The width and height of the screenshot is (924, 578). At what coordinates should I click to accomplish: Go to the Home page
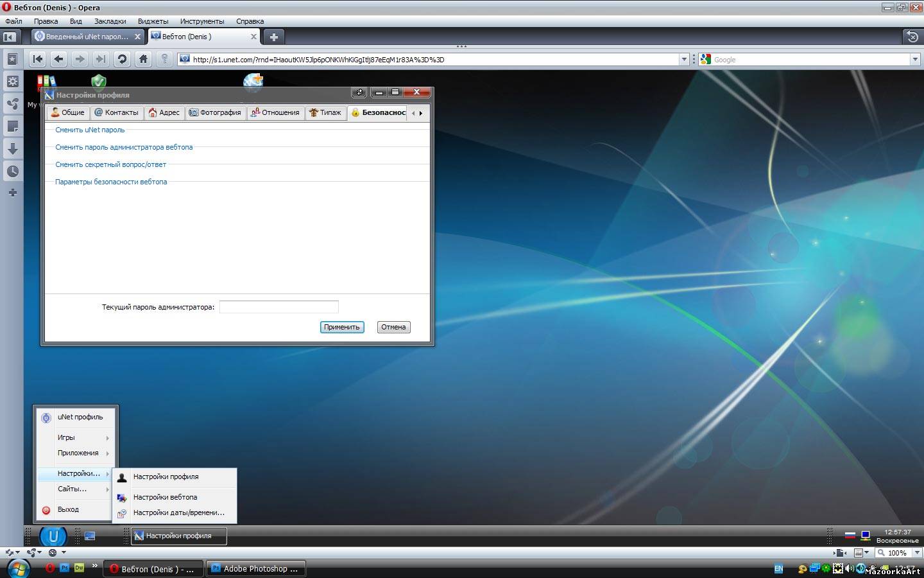coord(143,59)
